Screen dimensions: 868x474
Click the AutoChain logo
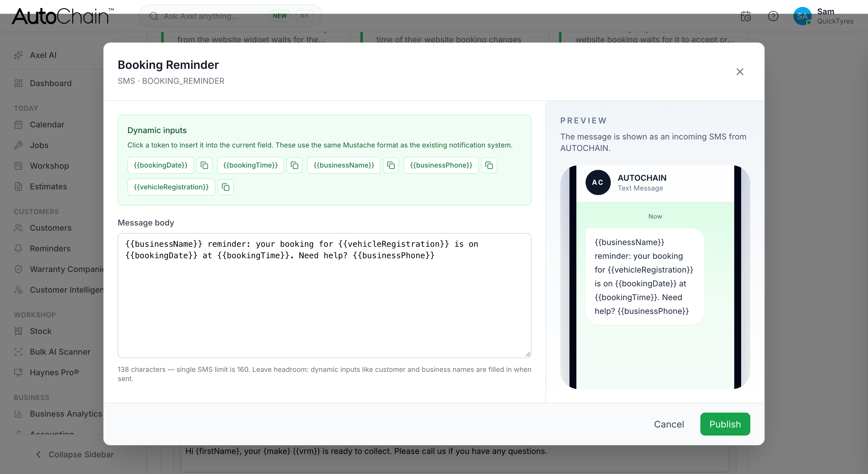point(63,16)
